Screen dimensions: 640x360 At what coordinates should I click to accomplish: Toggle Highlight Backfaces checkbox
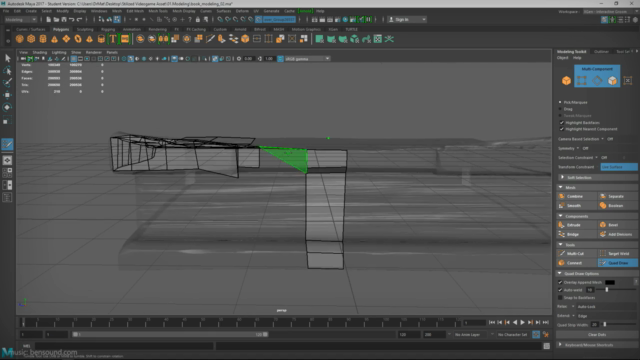(562, 122)
